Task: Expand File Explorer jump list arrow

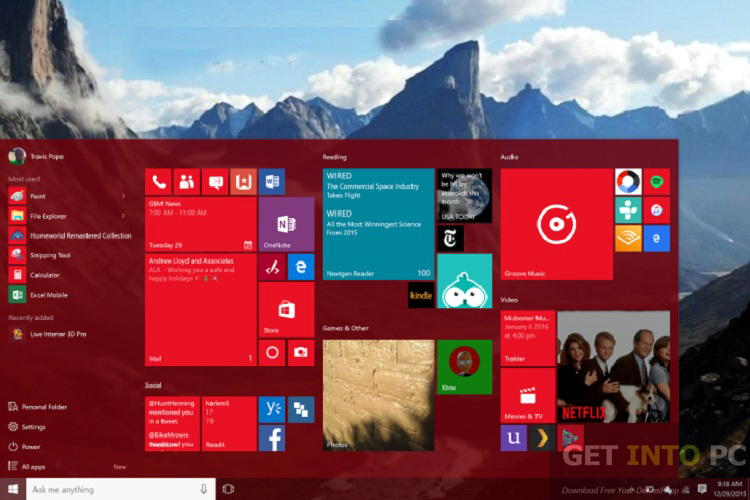Action: point(123,216)
